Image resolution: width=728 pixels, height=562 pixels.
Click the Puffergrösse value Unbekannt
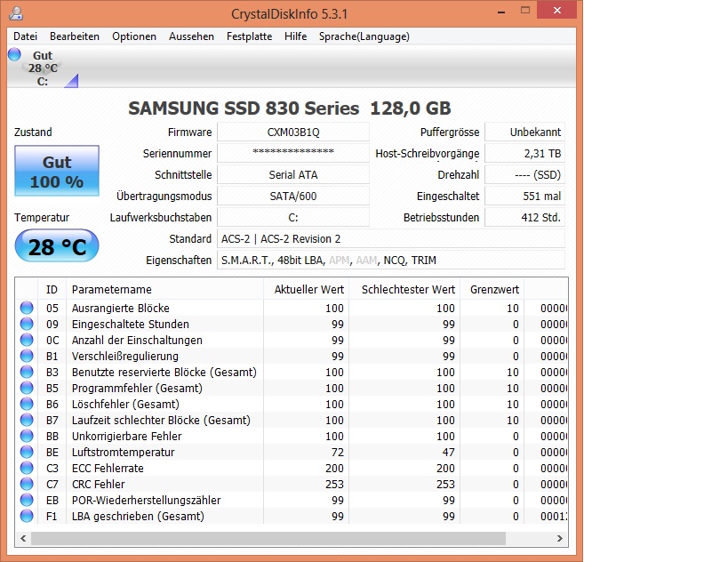tap(524, 132)
